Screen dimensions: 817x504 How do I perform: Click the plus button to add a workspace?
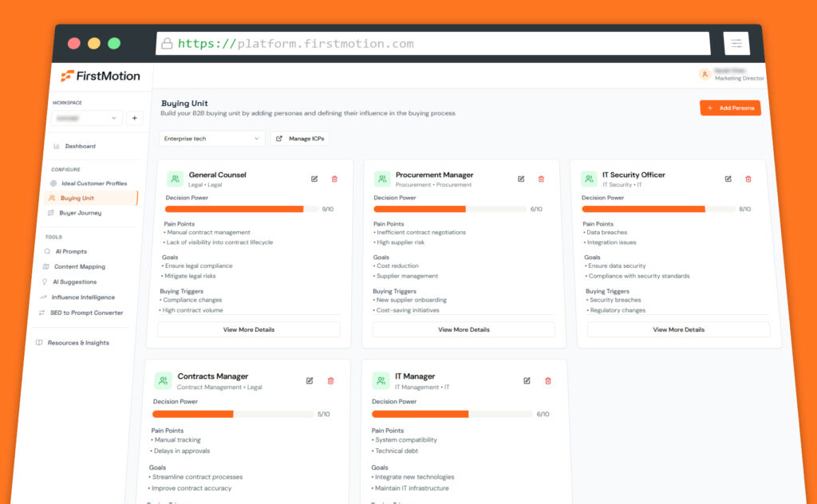(x=134, y=117)
